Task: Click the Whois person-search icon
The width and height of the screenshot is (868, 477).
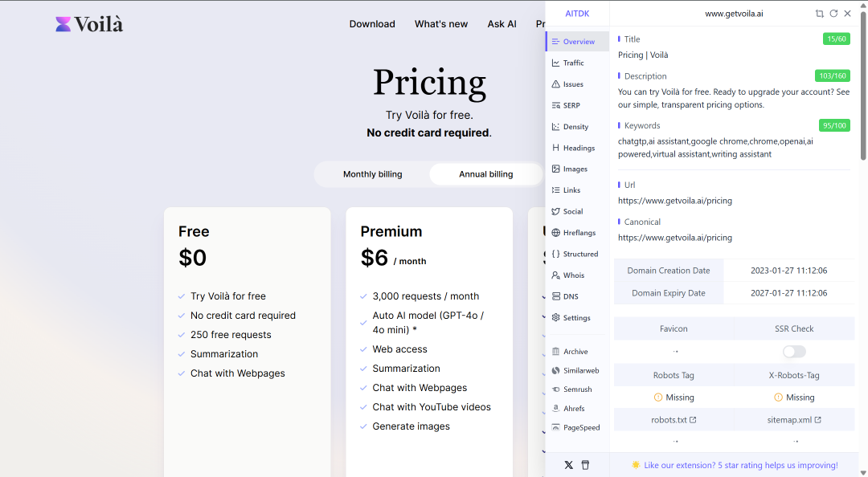Action: pyautogui.click(x=556, y=275)
